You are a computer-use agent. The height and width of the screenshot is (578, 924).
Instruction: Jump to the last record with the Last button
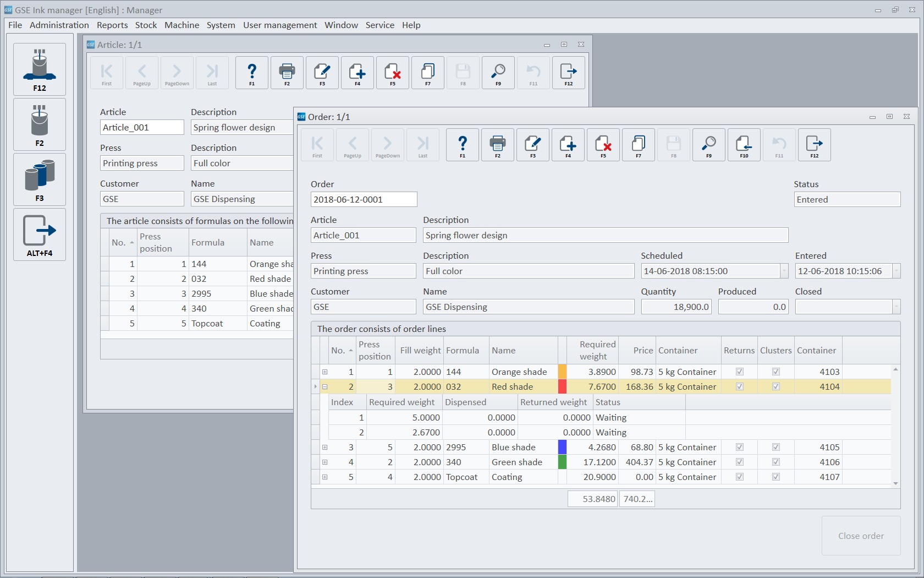click(422, 145)
